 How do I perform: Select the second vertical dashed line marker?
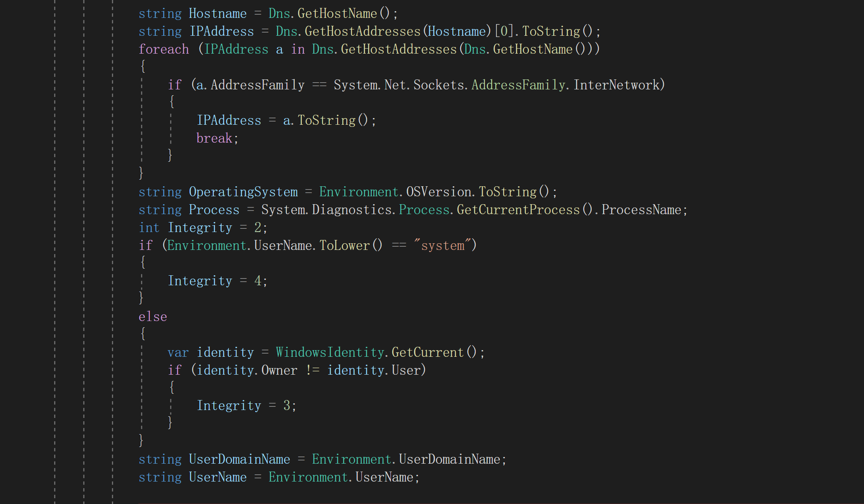83,252
